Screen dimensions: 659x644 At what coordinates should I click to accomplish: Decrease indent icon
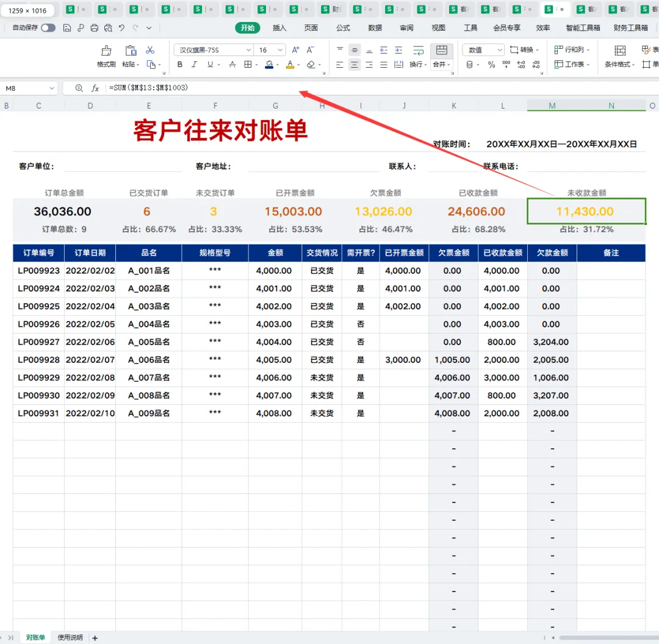click(x=384, y=49)
